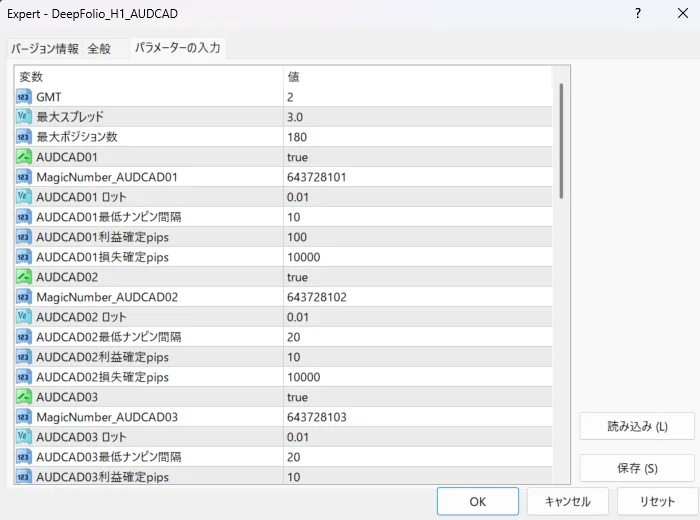This screenshot has height=520, width=700.
Task: Click the integer icon beside GMT
Action: (x=24, y=97)
